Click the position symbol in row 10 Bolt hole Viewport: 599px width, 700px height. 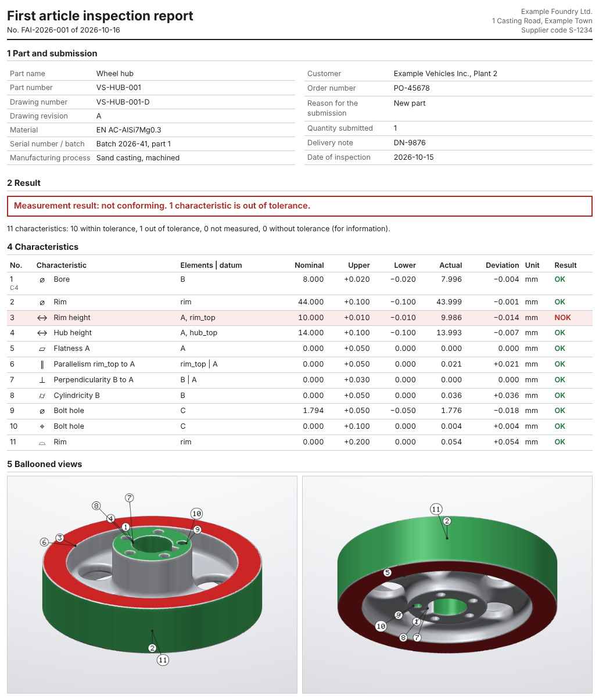(x=42, y=426)
